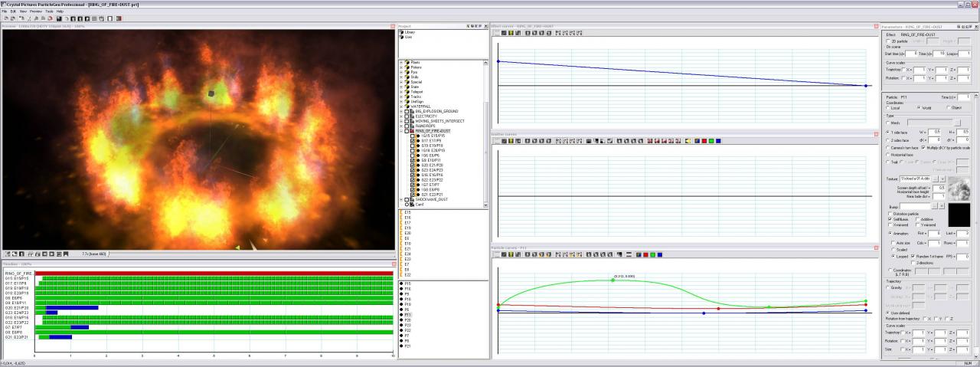Open the File menu
Image resolution: width=980 pixels, height=367 pixels.
click(4, 11)
